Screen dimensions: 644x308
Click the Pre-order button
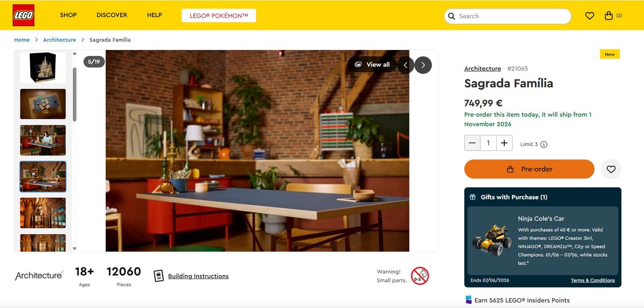click(x=529, y=169)
